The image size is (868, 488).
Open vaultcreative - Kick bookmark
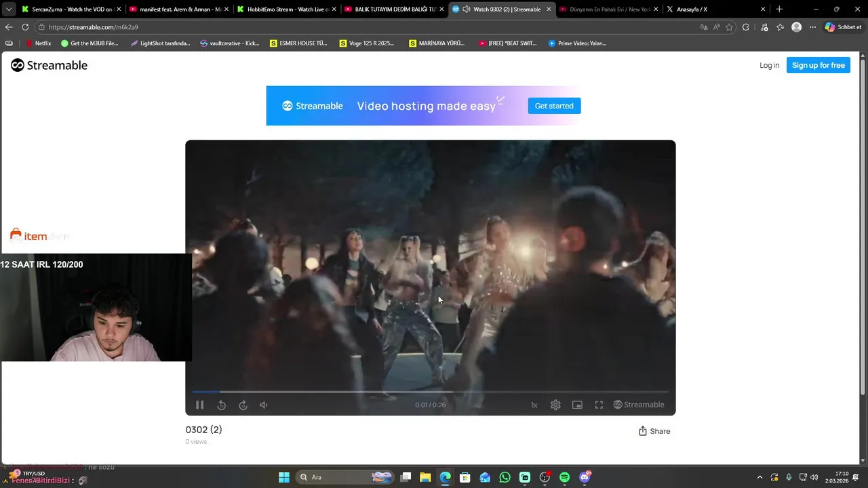coord(230,43)
